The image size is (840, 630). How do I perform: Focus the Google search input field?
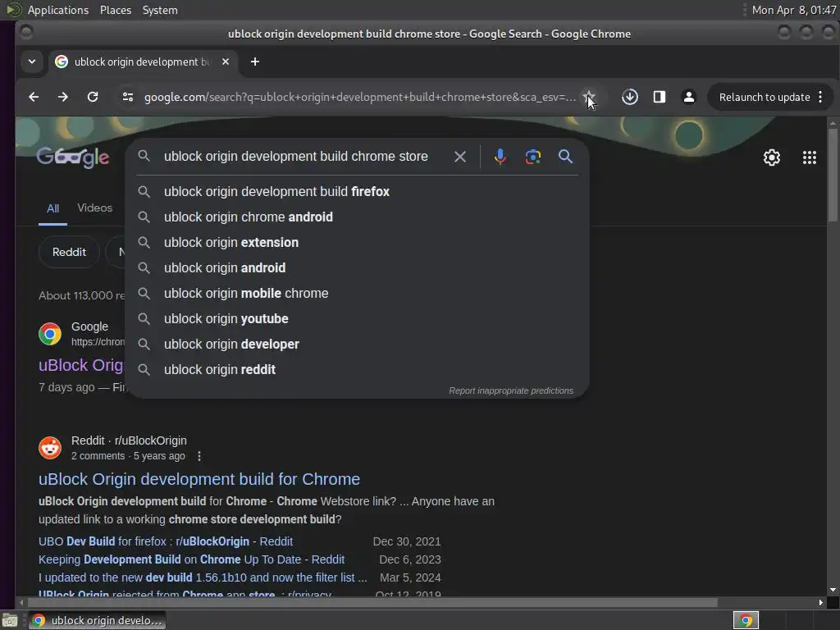295,157
